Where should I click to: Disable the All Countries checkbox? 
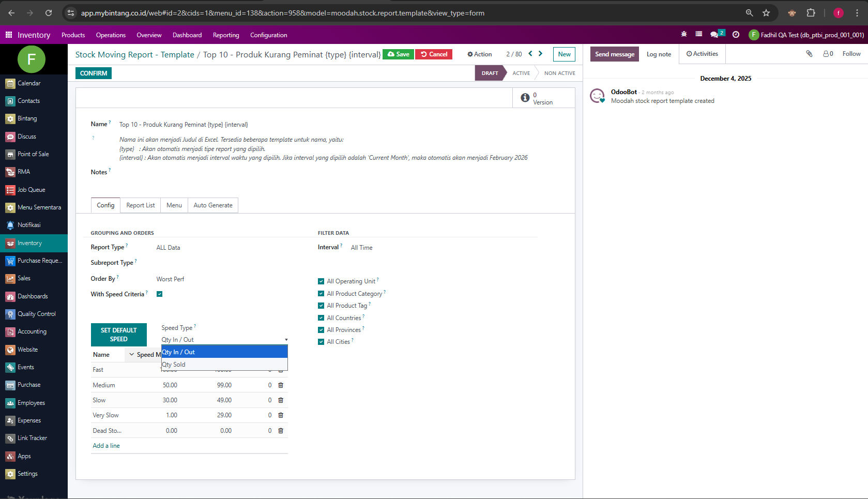pos(321,318)
